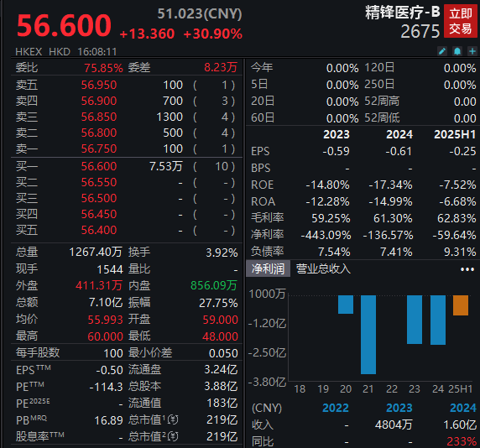
Task: Click the 最低 value 48.000
Action: pos(221,336)
